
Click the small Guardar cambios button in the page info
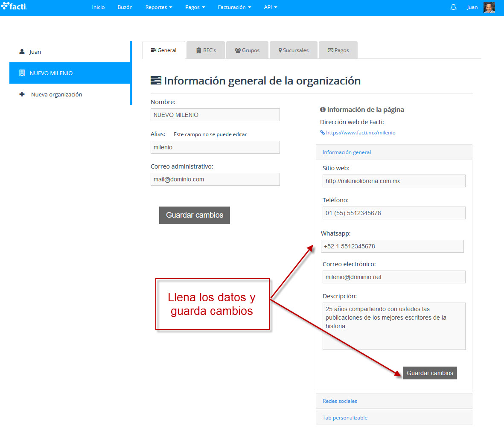click(x=430, y=373)
